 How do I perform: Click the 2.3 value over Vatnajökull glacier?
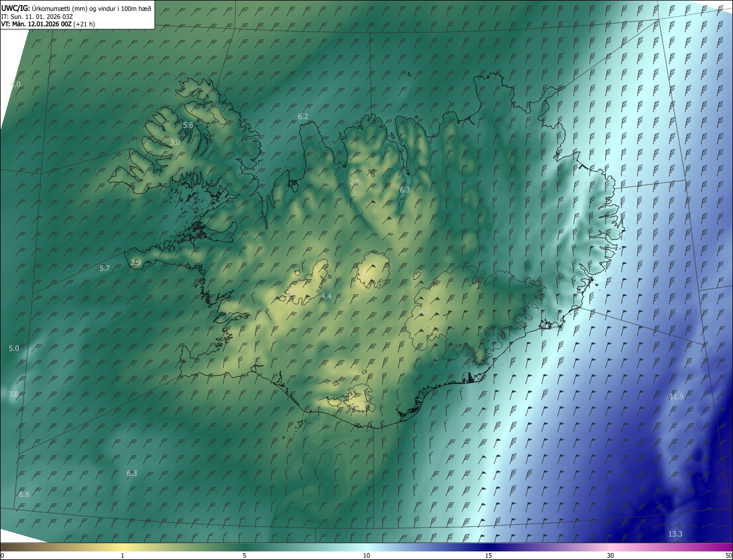[x=424, y=310]
